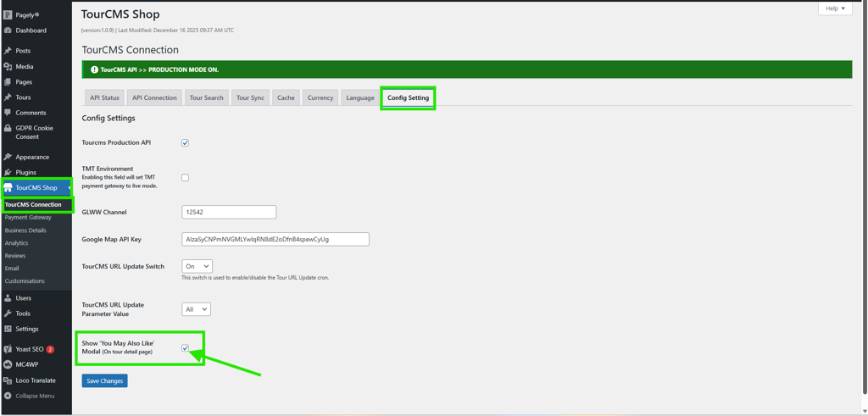Expand the Help dropdown tab
The width and height of the screenshot is (868, 416).
pyautogui.click(x=835, y=8)
